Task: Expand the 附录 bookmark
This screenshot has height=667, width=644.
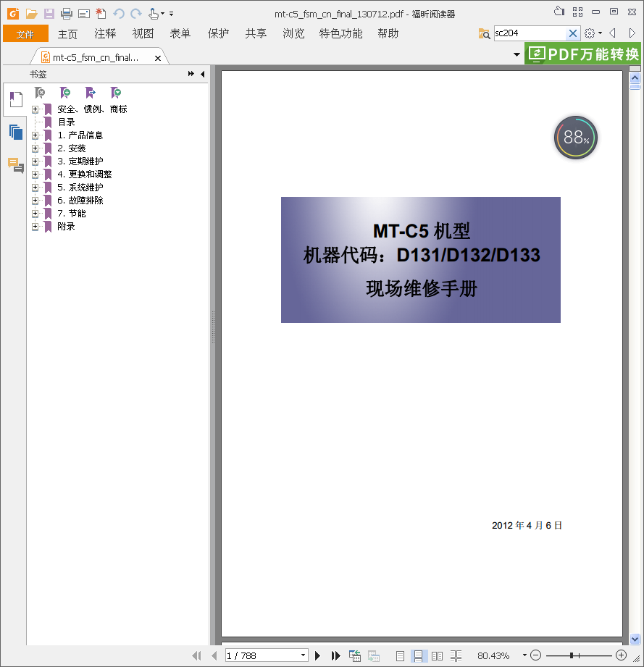Action: point(35,226)
